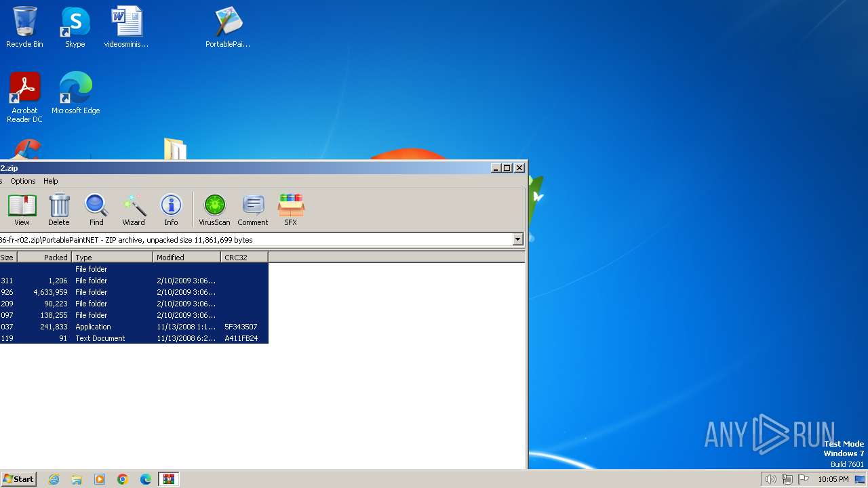The image size is (868, 488).
Task: Open Microsoft Edge desktop shortcut
Action: [x=75, y=94]
